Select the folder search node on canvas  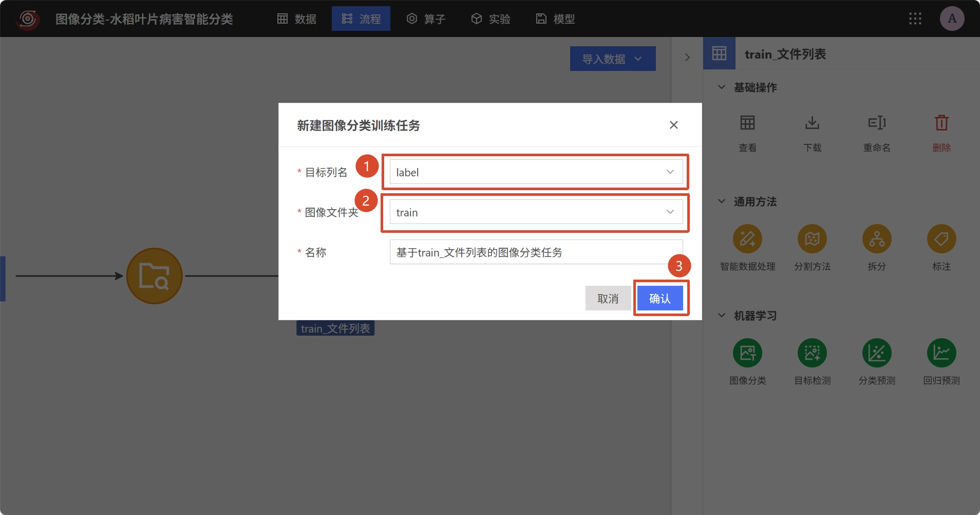click(155, 276)
